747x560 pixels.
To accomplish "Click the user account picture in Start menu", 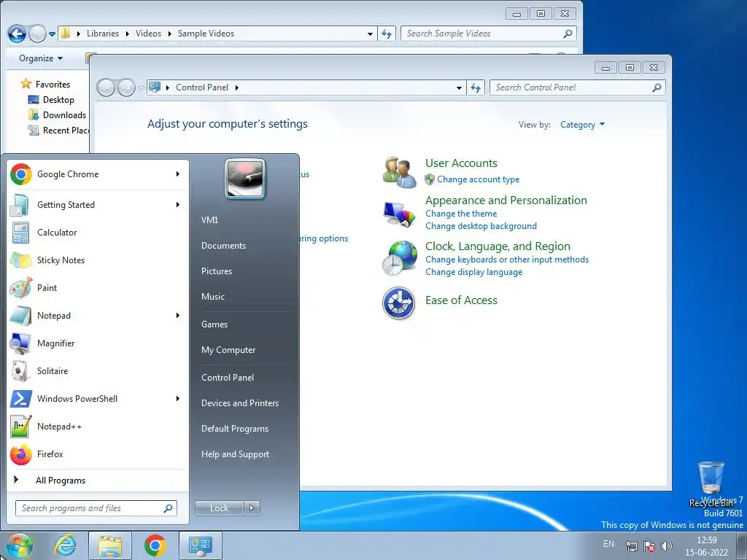I will pos(245,179).
